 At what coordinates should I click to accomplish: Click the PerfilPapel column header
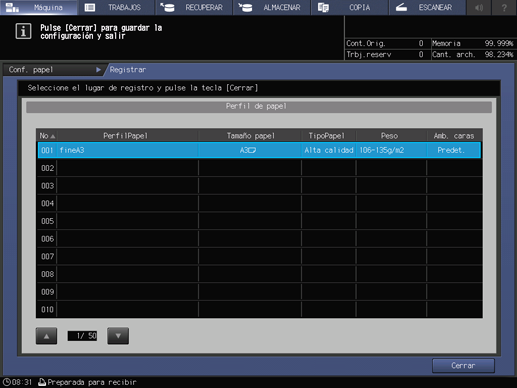(x=126, y=136)
